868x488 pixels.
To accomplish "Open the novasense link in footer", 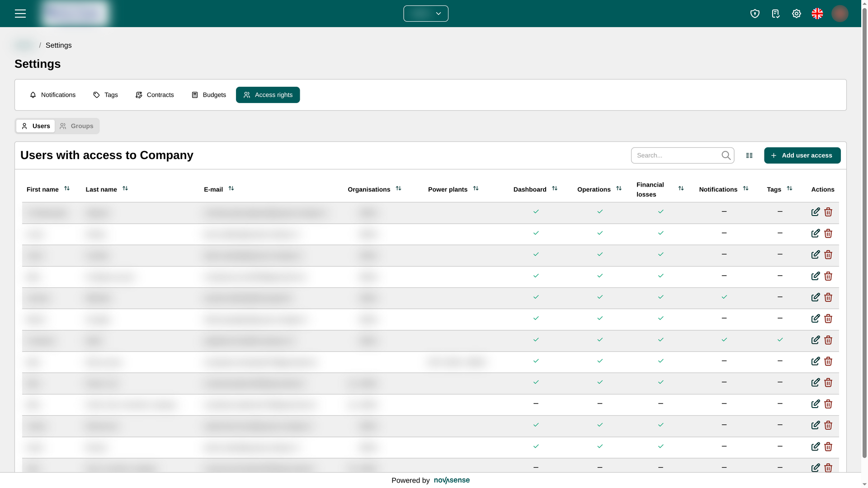I will pos(452,480).
